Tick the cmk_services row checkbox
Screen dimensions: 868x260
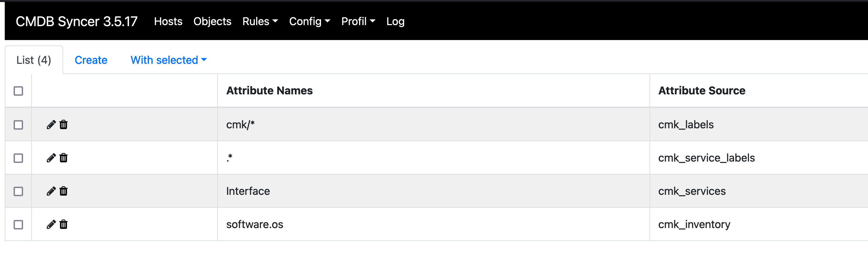tap(18, 191)
